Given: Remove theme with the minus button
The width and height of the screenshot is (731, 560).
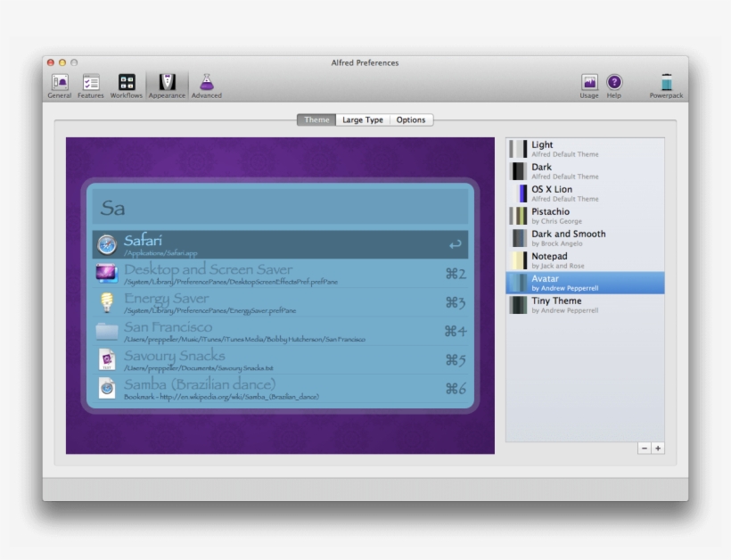Looking at the screenshot, I should tap(645, 449).
